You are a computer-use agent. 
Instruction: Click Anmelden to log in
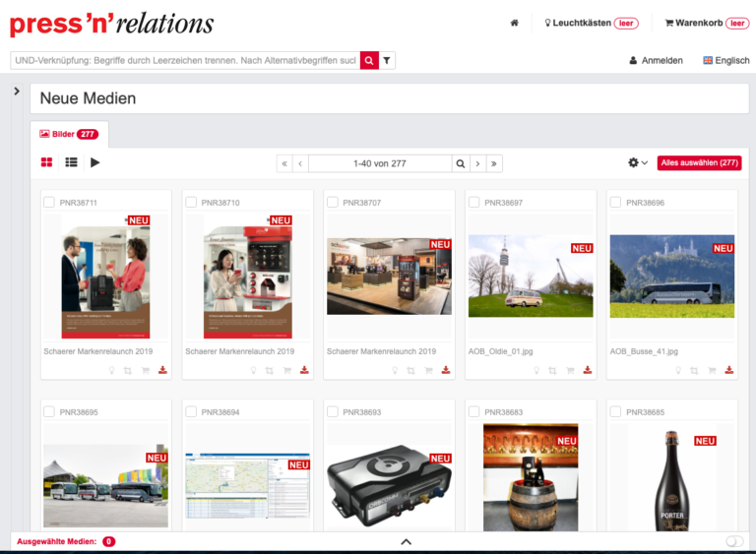click(657, 60)
